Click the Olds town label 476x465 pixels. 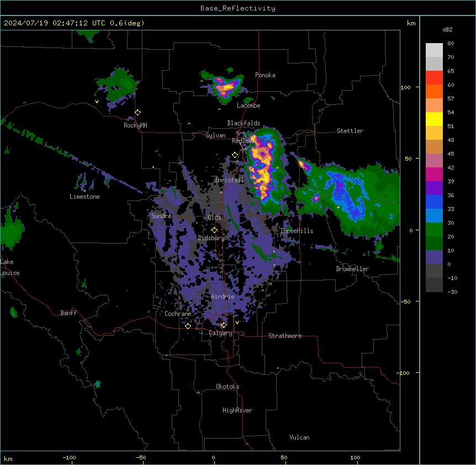coord(214,218)
